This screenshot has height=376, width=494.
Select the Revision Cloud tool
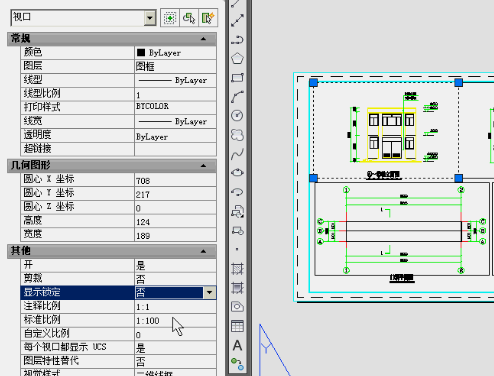(237, 135)
